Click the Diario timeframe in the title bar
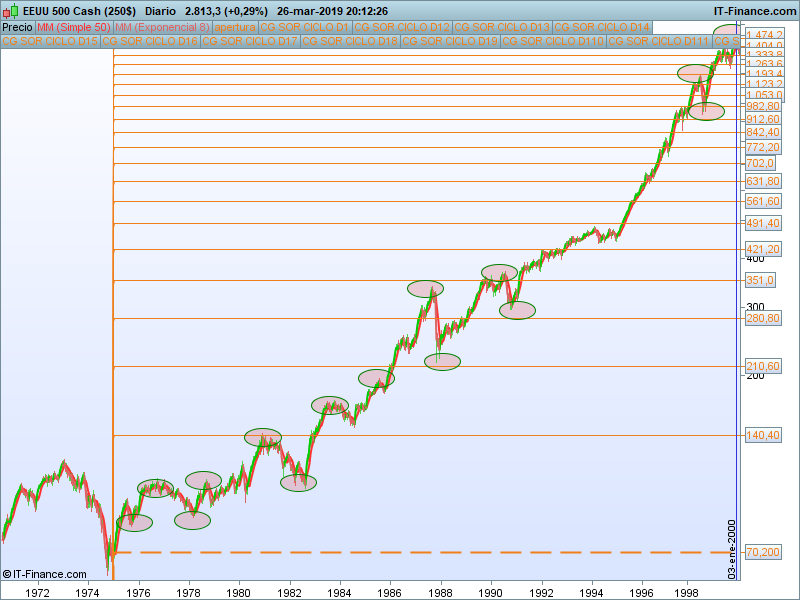800x600 pixels. tap(160, 11)
